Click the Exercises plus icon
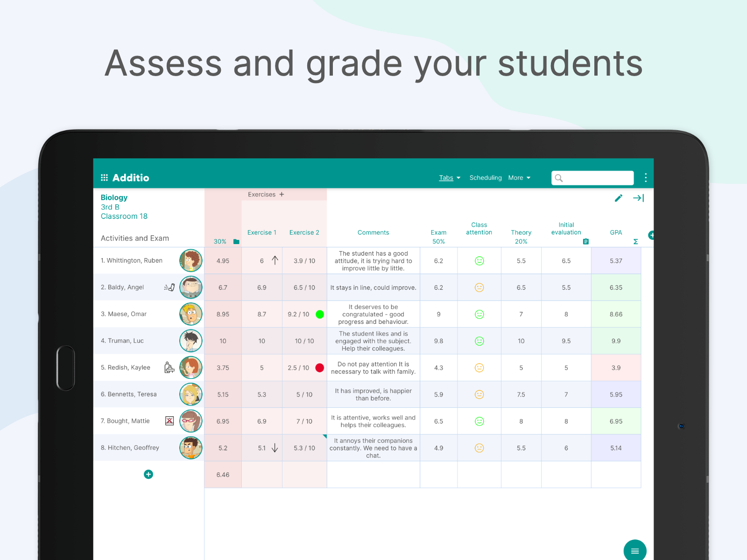747x560 pixels. click(282, 195)
